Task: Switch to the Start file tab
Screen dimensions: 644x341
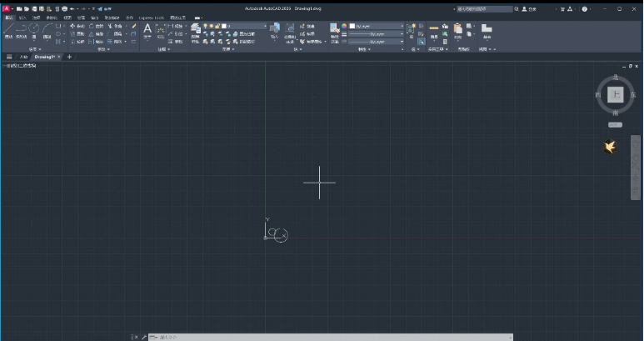Action: coord(23,57)
